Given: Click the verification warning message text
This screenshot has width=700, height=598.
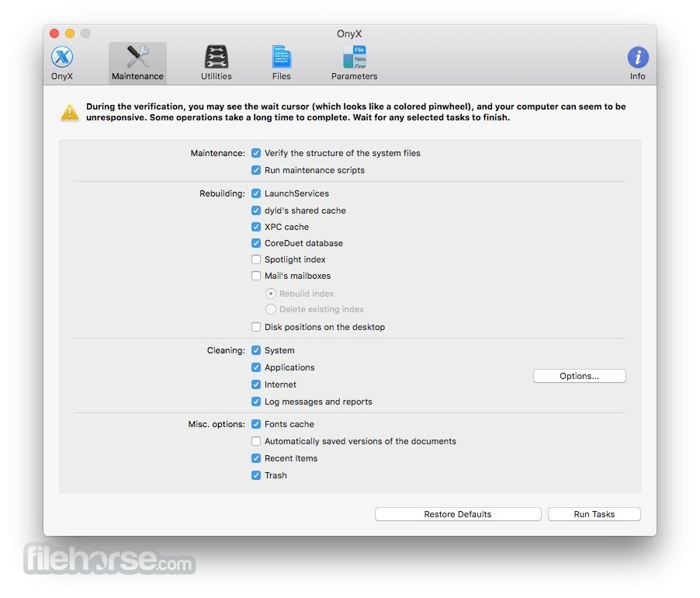Looking at the screenshot, I should click(355, 112).
